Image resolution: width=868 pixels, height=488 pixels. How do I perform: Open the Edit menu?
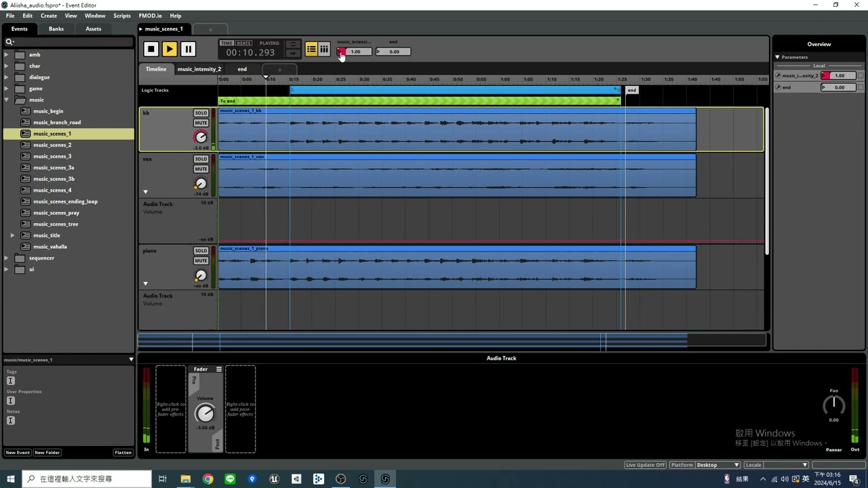pyautogui.click(x=27, y=16)
